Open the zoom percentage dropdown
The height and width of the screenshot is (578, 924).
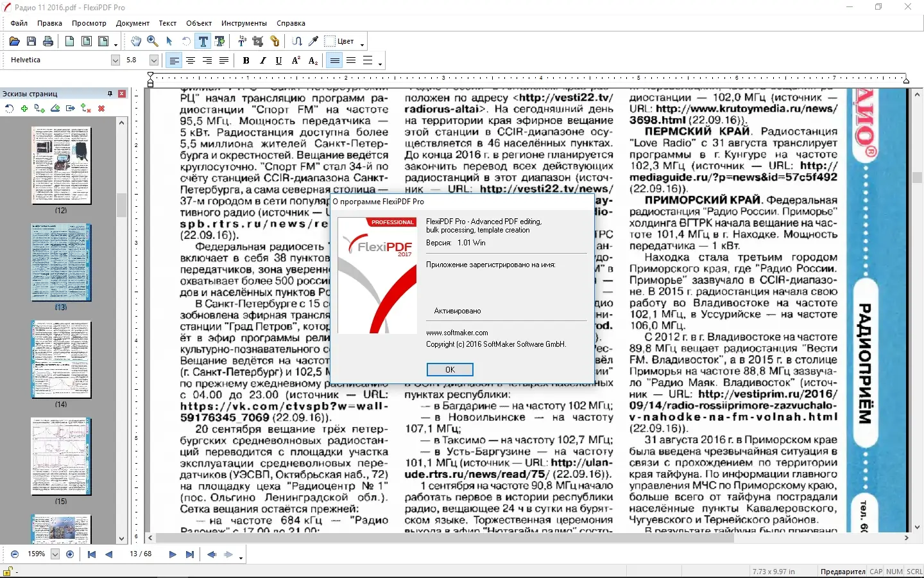coord(55,554)
